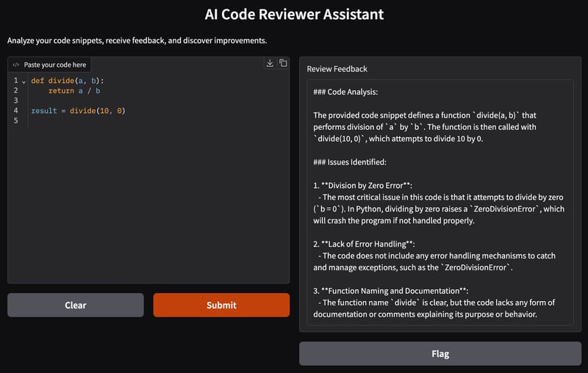
Task: Click the 'Review Feedback' label
Action: (337, 69)
